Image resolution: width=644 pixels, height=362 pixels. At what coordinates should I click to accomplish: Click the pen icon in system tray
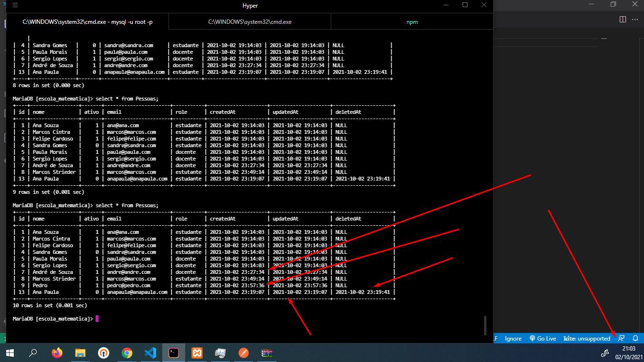(605, 353)
